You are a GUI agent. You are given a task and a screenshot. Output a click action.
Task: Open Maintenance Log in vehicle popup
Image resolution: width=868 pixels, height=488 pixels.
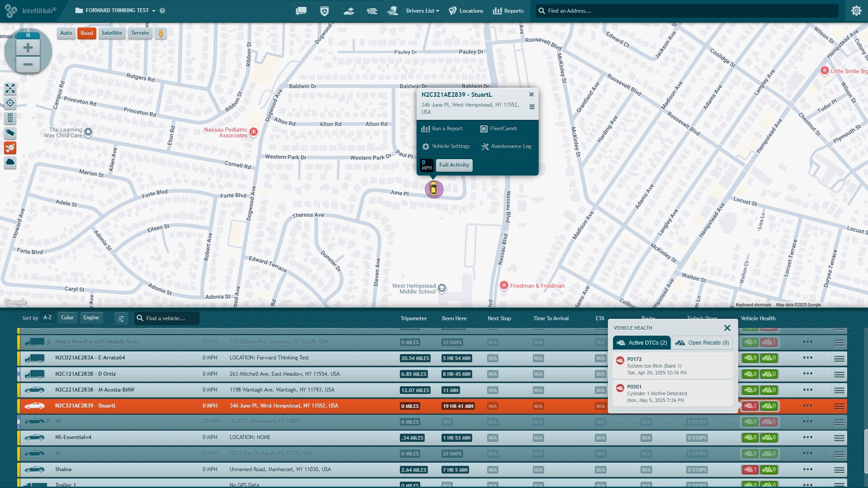click(x=506, y=147)
